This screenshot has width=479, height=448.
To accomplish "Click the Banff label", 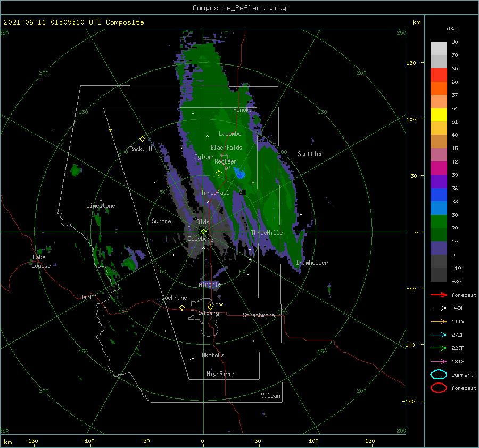I will coord(88,297).
